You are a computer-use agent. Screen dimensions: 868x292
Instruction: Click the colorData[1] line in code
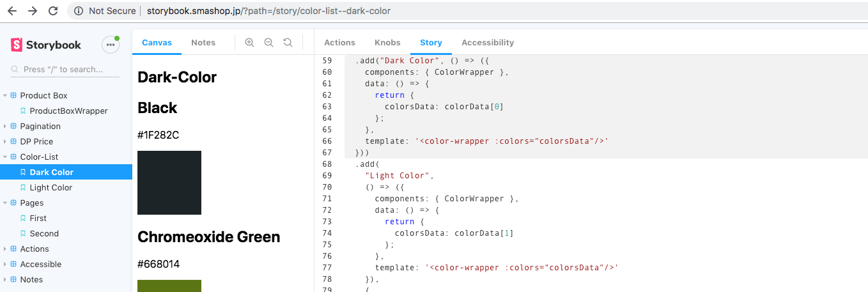[454, 233]
